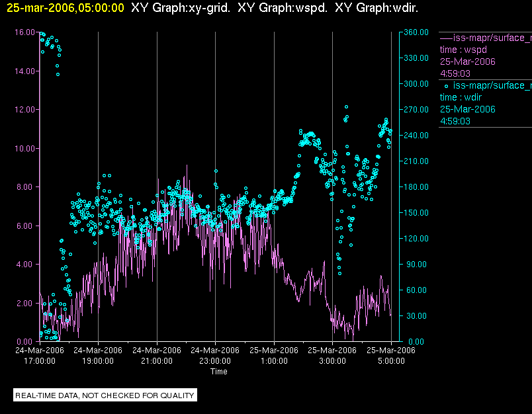This screenshot has height=414, width=532.
Task: Click the 25-Mar-2006 1:00:00 time tick
Action: pos(274,356)
